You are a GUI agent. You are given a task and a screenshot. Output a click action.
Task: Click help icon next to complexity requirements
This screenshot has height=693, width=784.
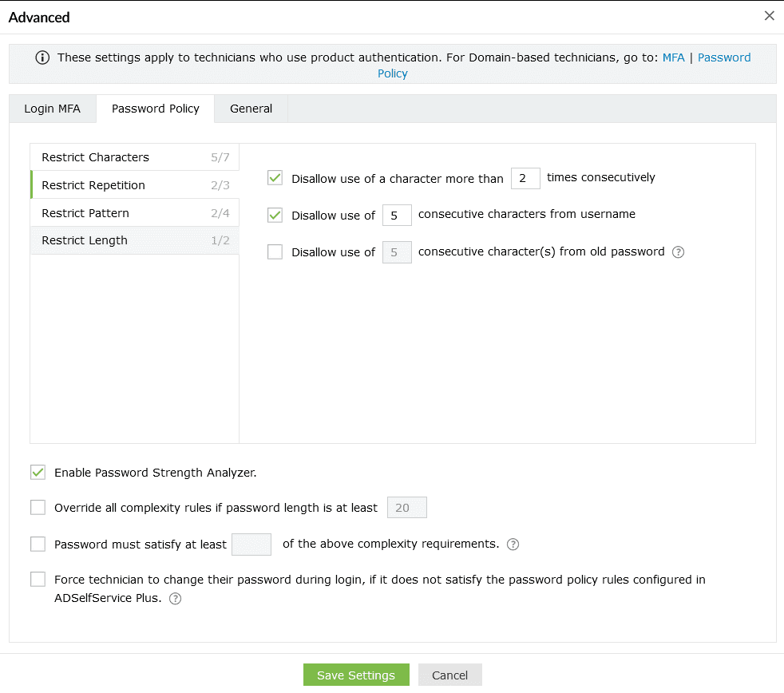tap(513, 544)
